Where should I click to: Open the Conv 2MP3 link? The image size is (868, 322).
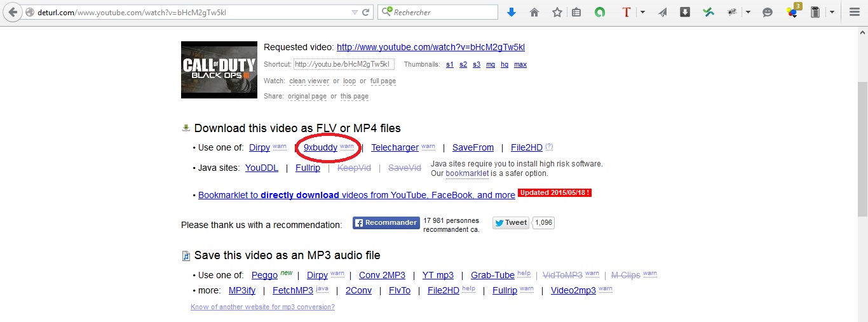(382, 275)
